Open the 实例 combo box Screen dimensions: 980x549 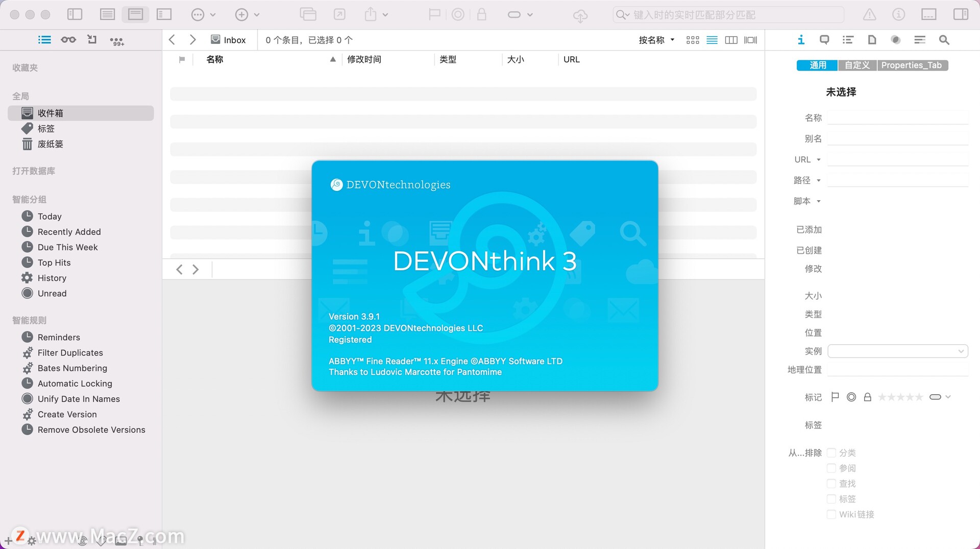[897, 351]
